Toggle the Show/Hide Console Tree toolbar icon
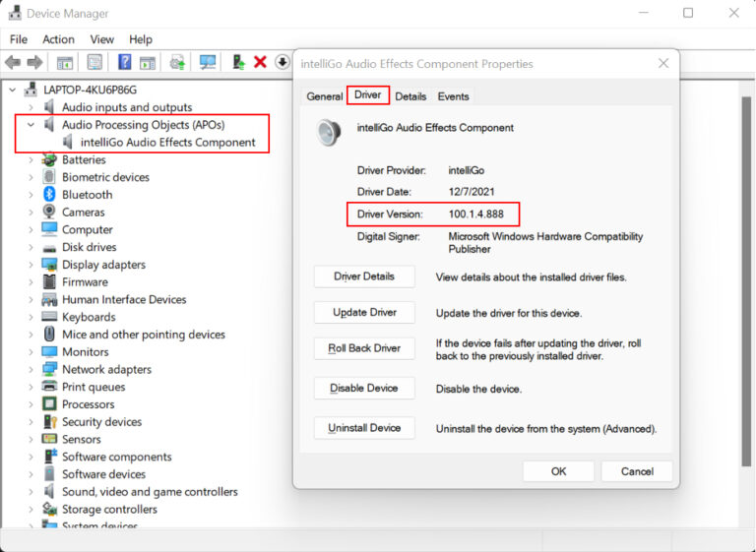756x552 pixels. click(x=65, y=62)
